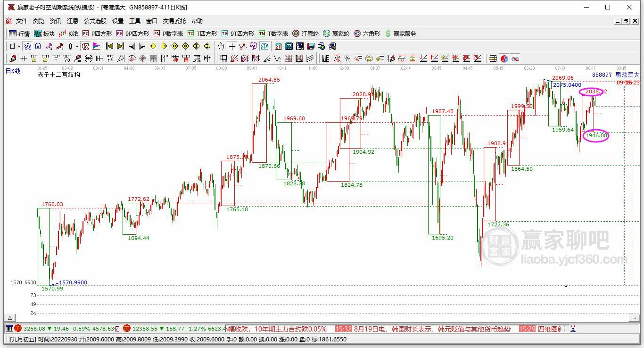Open the 板块 sectors view

[x=44, y=33]
